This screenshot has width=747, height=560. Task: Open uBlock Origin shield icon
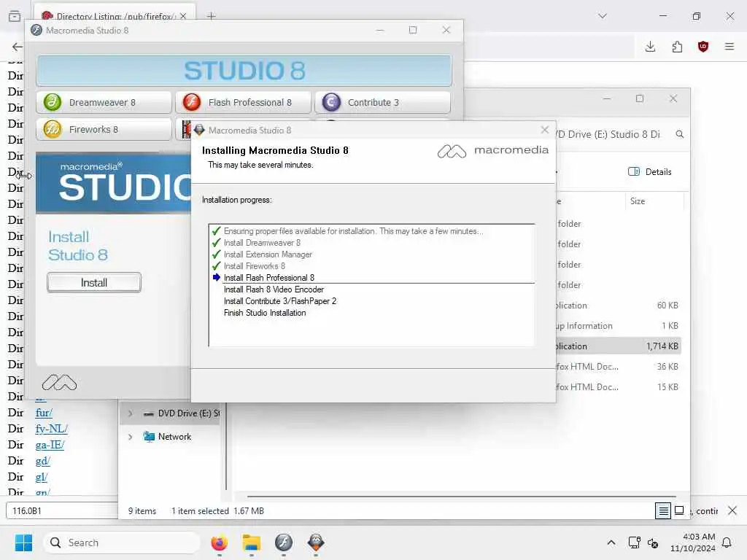(703, 47)
